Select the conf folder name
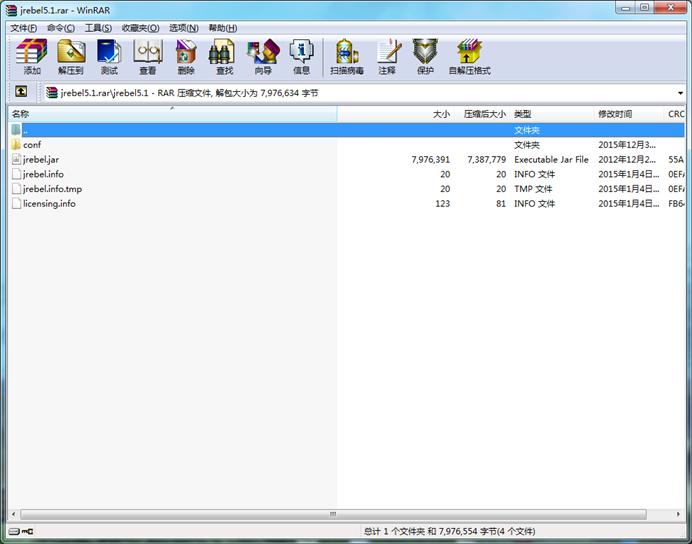Screen dimensions: 692x544 pos(32,145)
